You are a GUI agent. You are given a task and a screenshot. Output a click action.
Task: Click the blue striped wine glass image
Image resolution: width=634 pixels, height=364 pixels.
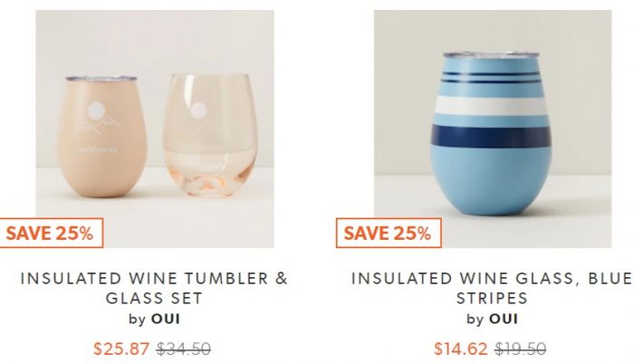pos(491,133)
